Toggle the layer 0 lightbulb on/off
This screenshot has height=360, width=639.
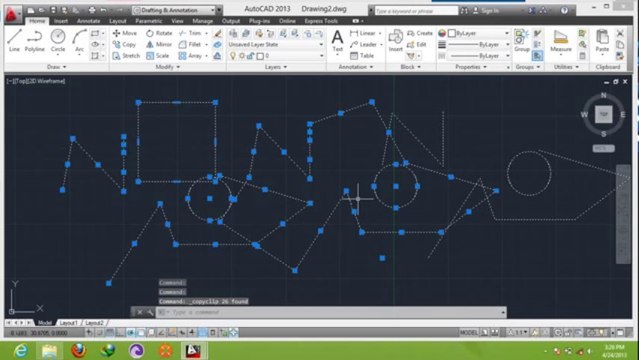coord(233,56)
